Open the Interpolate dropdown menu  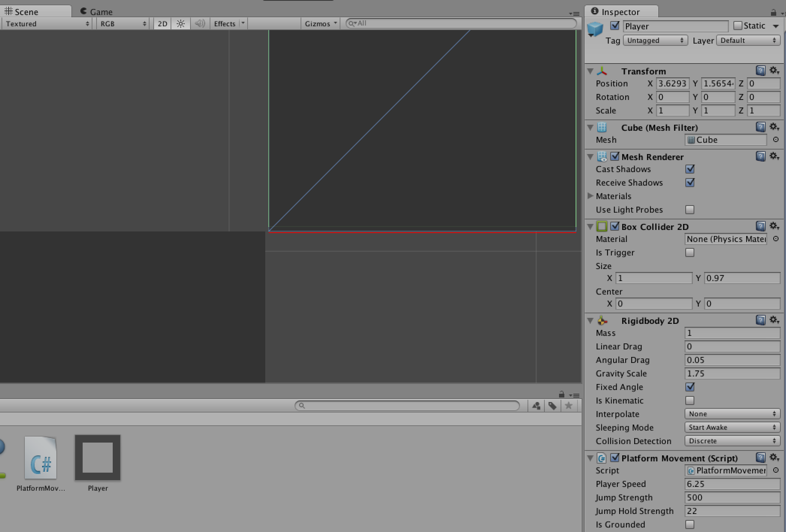(x=732, y=414)
